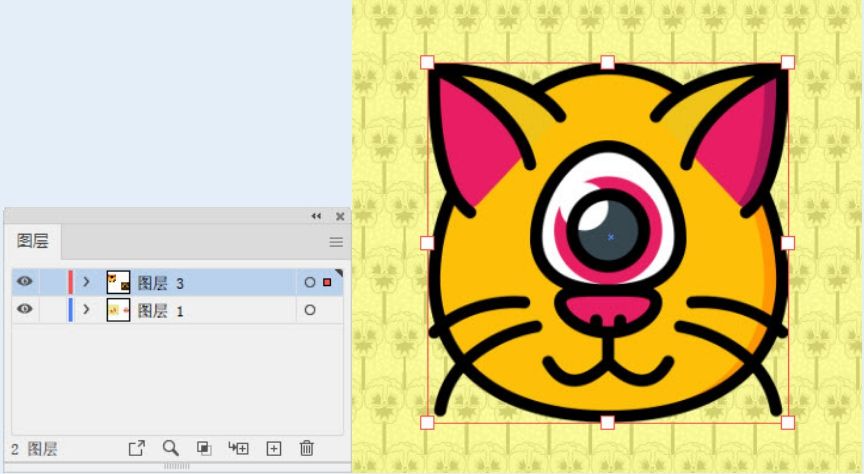Expand the 图层 1 layer contents
The height and width of the screenshot is (474, 864).
point(86,309)
